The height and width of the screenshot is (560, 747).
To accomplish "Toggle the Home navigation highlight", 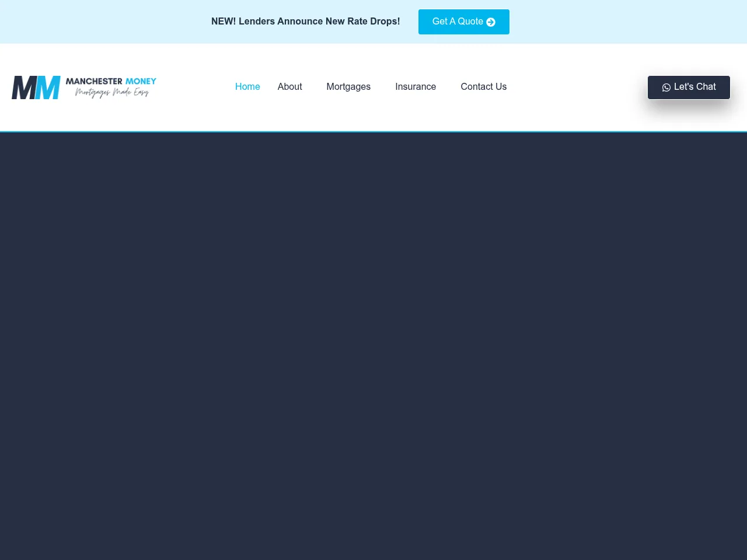I will [247, 86].
